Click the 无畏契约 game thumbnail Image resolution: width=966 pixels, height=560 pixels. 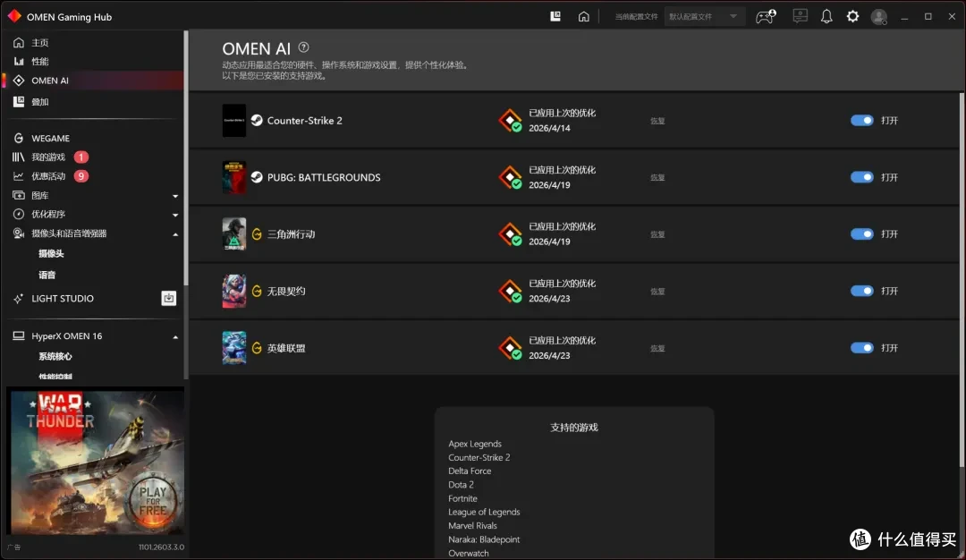pos(234,291)
